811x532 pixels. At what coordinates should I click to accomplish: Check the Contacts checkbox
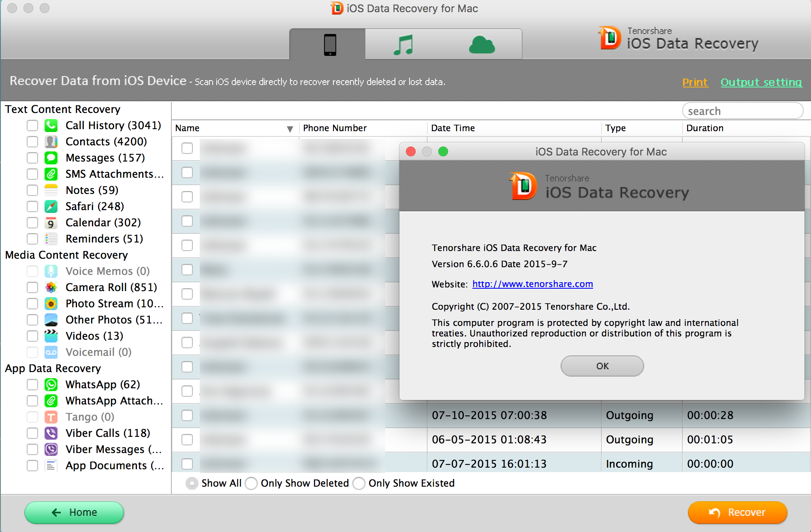coord(32,142)
